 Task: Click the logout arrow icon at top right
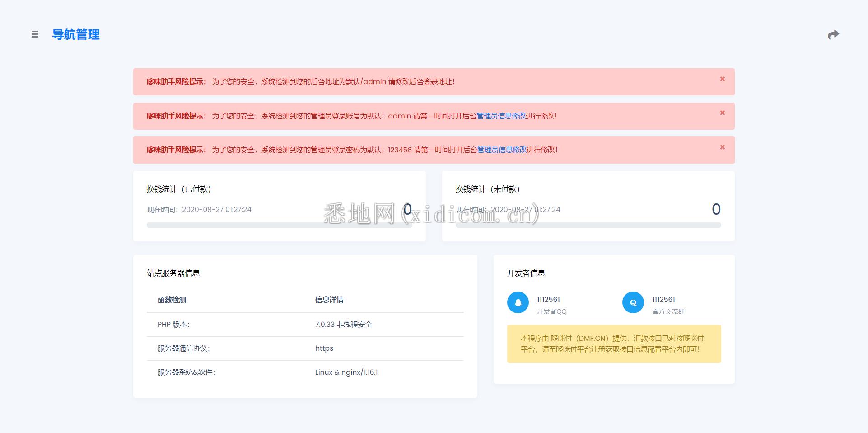point(833,35)
